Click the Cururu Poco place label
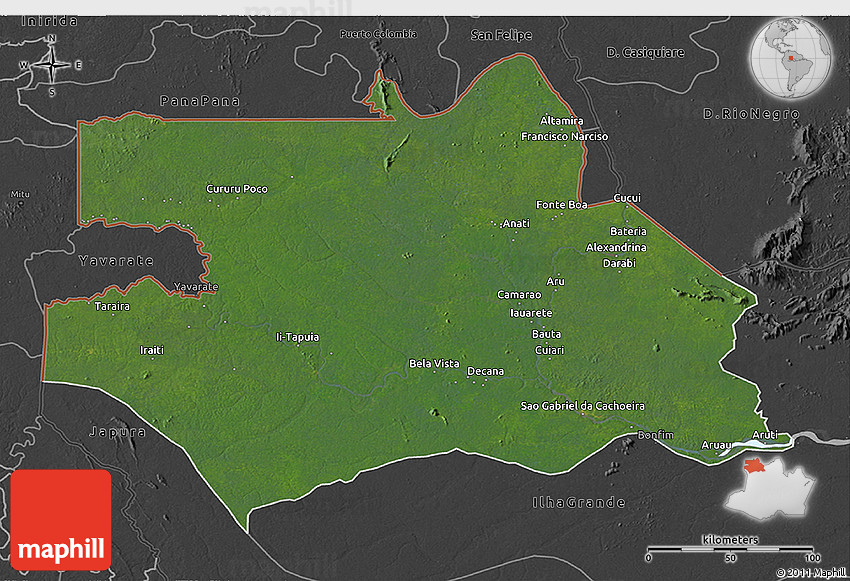This screenshot has height=581, width=850. click(237, 189)
